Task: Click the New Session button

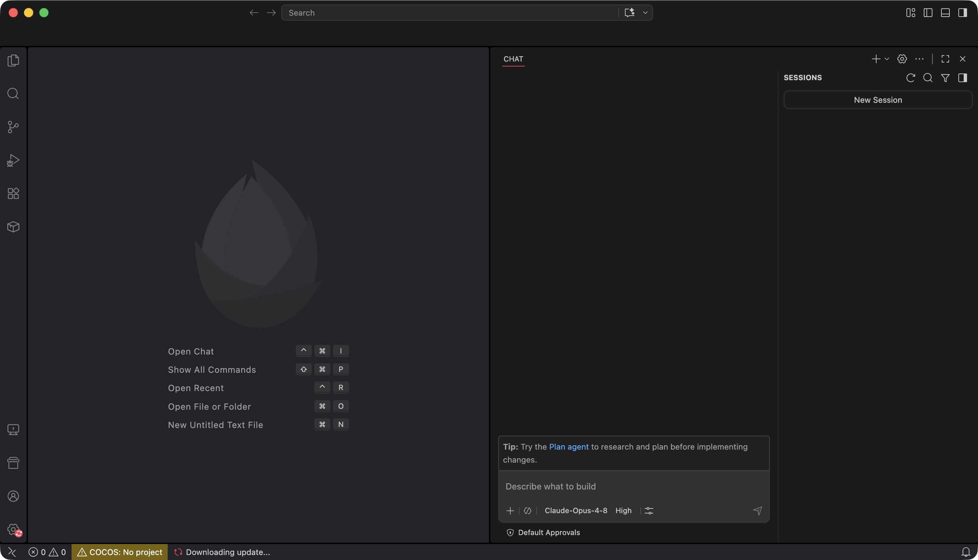Action: pos(878,100)
